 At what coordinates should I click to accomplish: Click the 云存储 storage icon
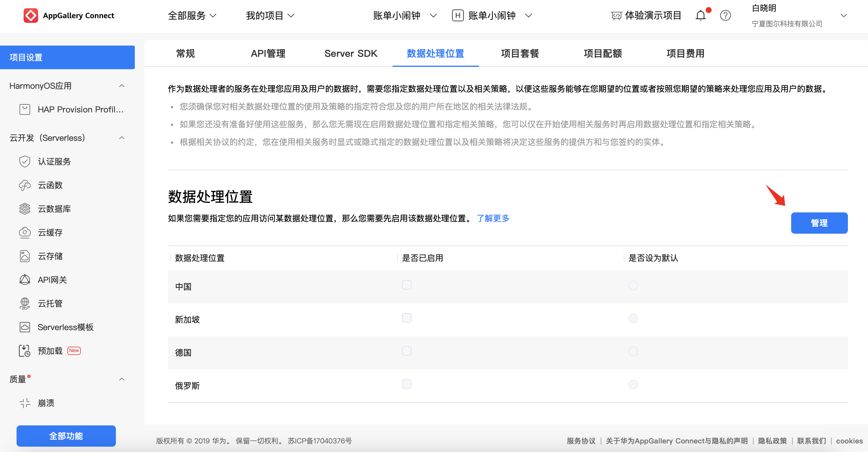pyautogui.click(x=25, y=256)
